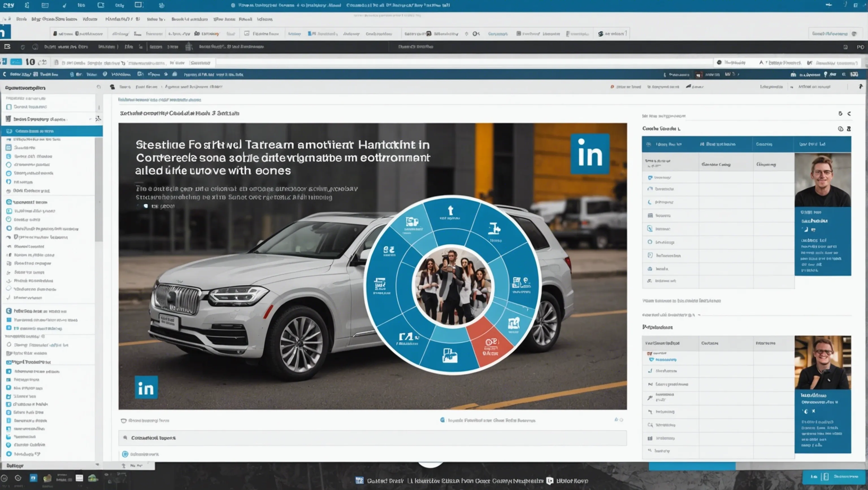Click the large LinkedIn logo on the hero image
The image size is (868, 490).
[590, 154]
